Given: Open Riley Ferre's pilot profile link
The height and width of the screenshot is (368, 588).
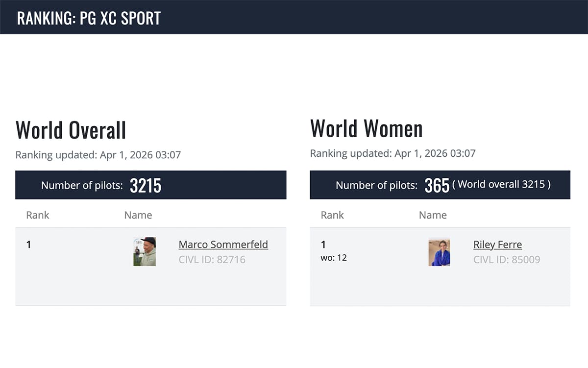Looking at the screenshot, I should (497, 245).
